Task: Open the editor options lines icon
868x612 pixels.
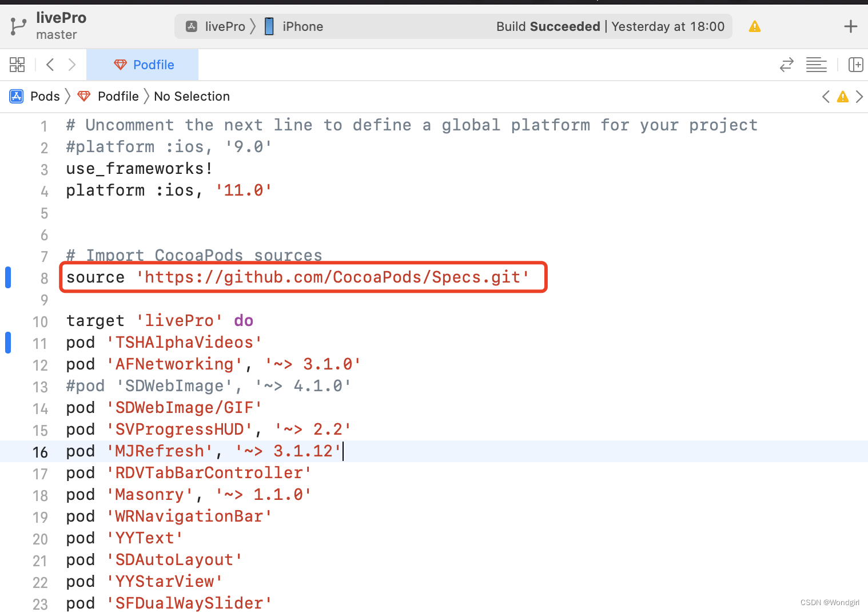Action: (x=817, y=65)
